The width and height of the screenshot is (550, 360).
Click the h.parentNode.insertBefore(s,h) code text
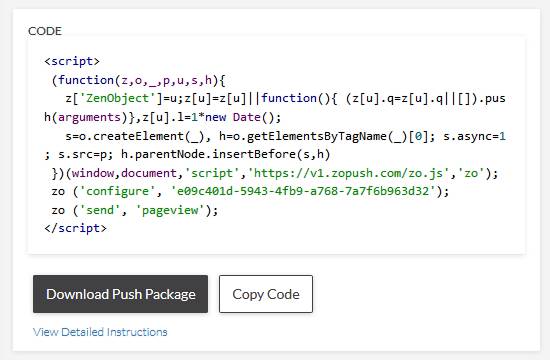tap(226, 154)
